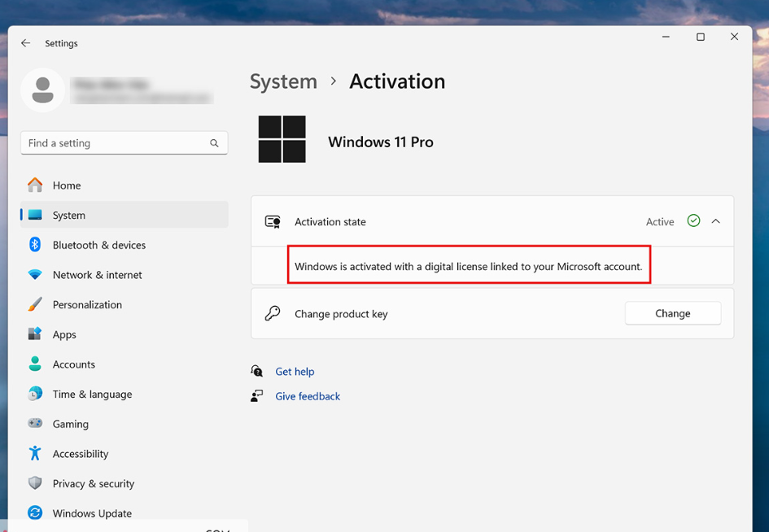
Task: Collapse the Activation state section chevron
Action: pyautogui.click(x=716, y=221)
